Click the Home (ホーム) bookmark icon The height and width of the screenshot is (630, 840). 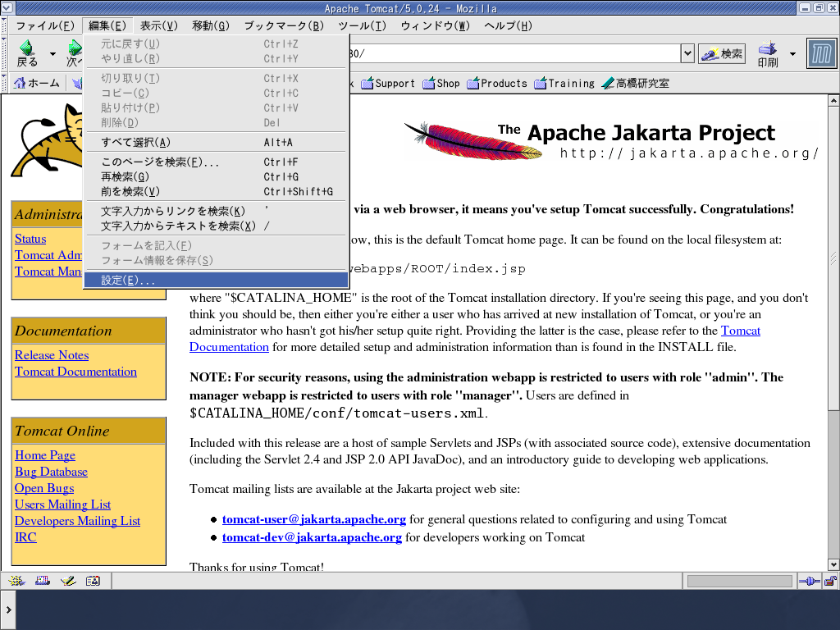coord(36,83)
